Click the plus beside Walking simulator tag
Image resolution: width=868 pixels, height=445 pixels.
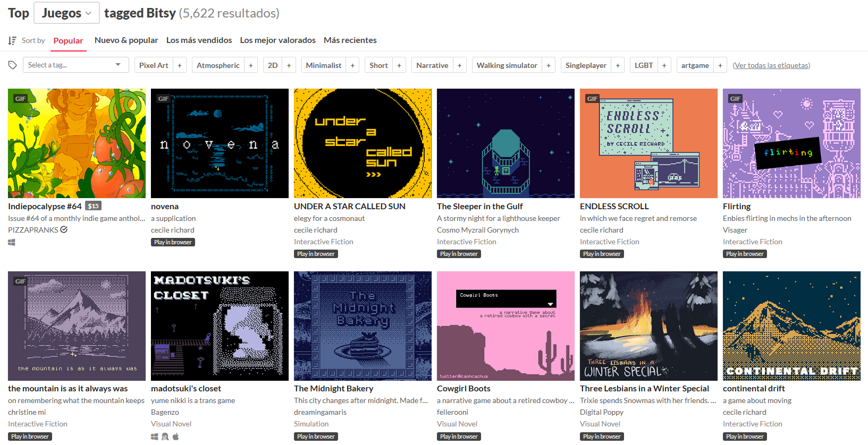click(549, 65)
